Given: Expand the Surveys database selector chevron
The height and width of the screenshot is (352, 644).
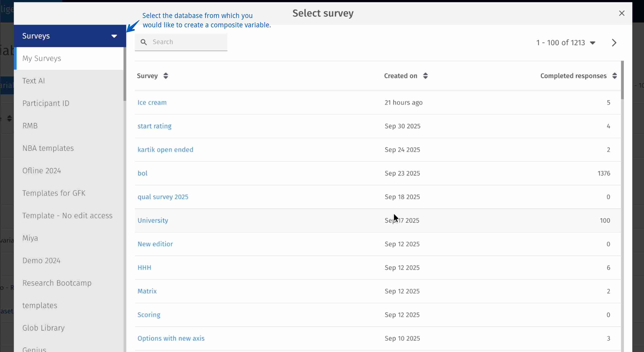Looking at the screenshot, I should [114, 36].
